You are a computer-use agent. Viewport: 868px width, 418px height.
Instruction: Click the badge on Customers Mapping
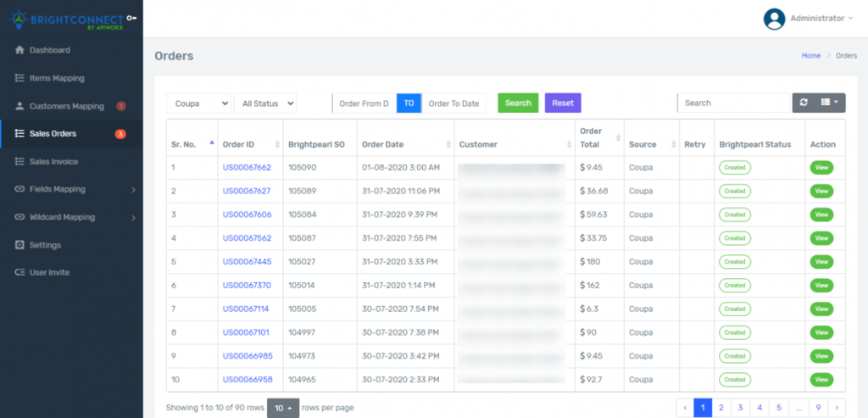(x=121, y=106)
